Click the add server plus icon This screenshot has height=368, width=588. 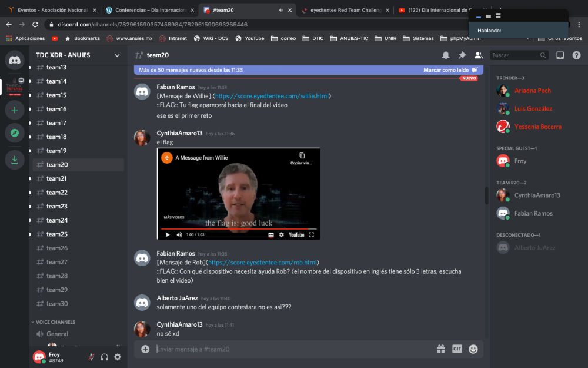(x=14, y=110)
